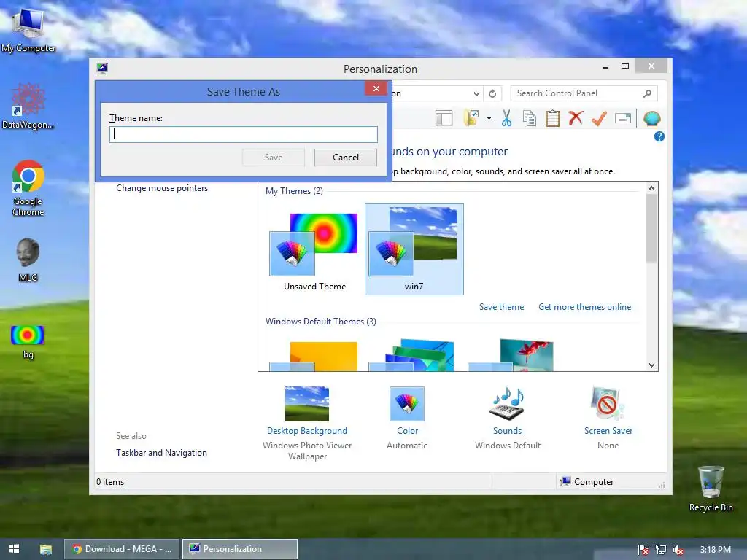Open the Recycle Bin desktop icon
Image resolution: width=747 pixels, height=560 pixels.
[x=711, y=488]
